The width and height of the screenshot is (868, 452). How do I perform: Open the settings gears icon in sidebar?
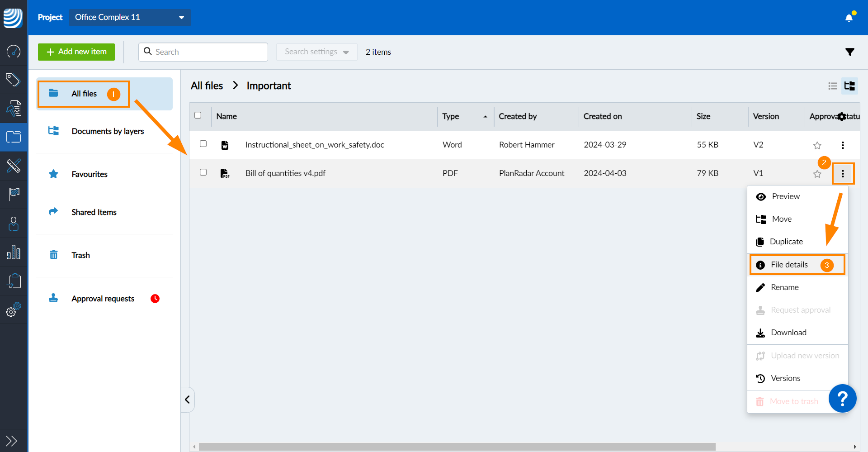14,309
